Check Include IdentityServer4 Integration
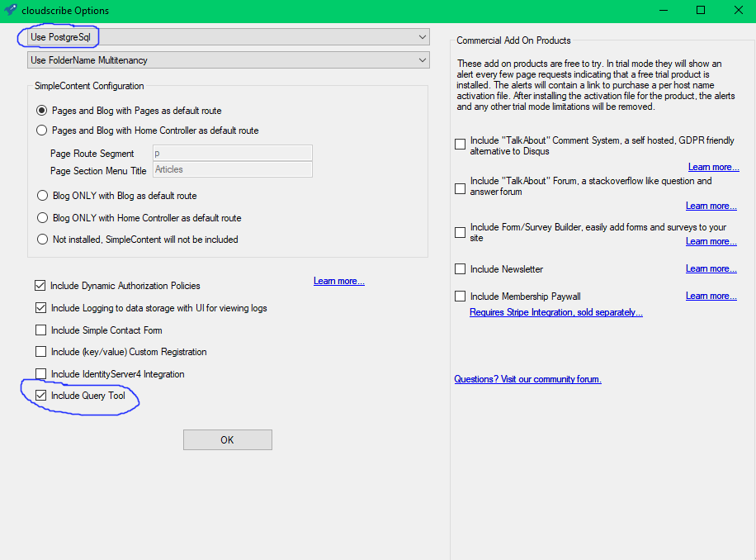The height and width of the screenshot is (560, 756). [40, 374]
